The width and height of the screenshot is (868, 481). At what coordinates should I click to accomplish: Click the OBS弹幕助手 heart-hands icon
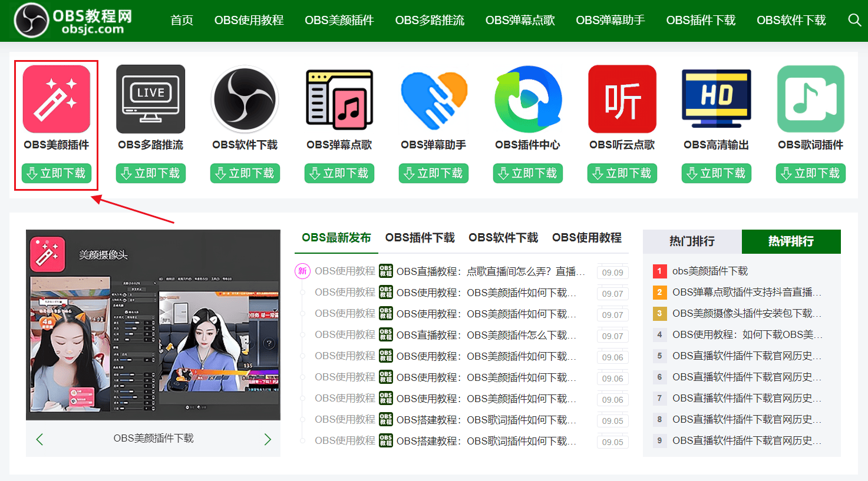pos(433,99)
